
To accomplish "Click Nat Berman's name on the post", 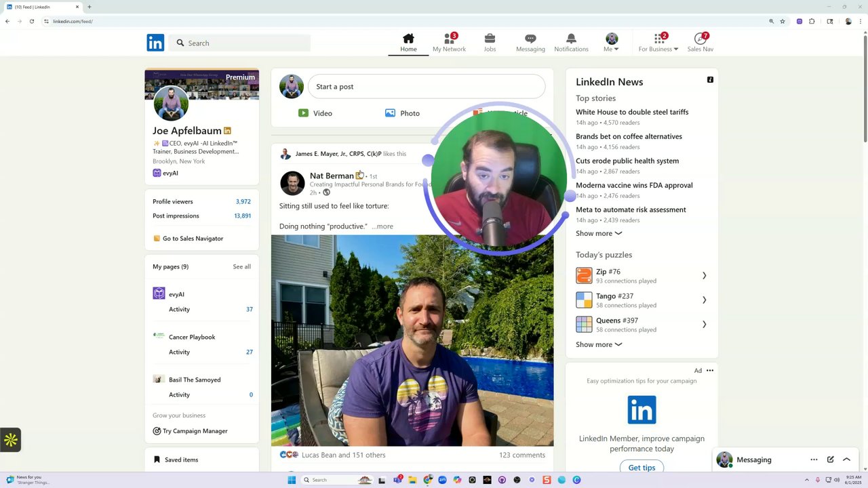I will [x=332, y=176].
